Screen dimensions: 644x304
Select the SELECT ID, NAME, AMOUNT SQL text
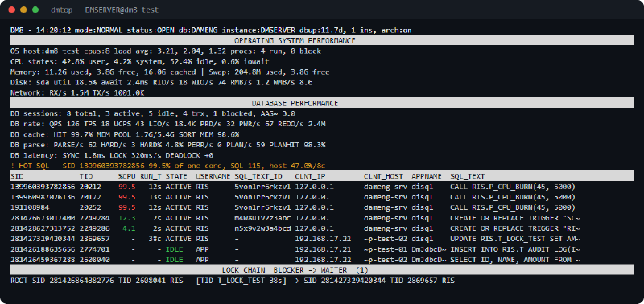[x=515, y=260]
